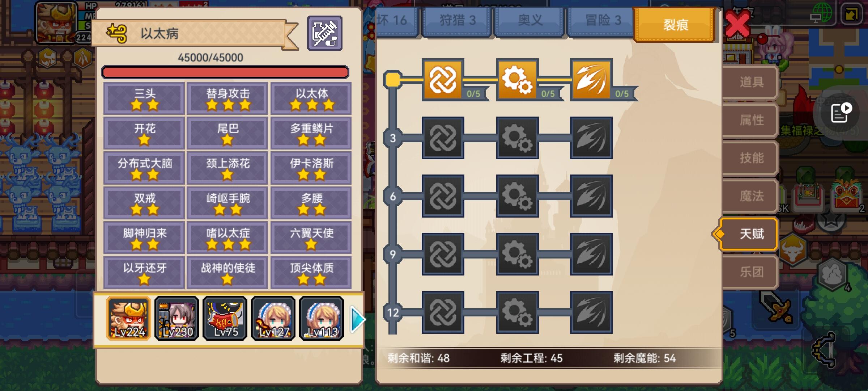Open the quest log play icon
Image resolution: width=868 pixels, height=391 pixels.
coord(841,113)
